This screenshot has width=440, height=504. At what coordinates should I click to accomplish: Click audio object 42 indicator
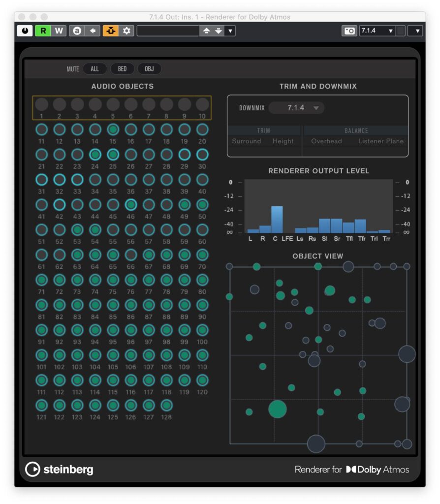(x=60, y=205)
